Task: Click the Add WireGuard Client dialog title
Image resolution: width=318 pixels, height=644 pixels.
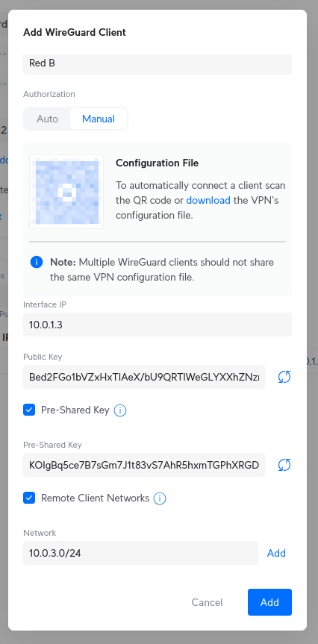Action: (75, 32)
